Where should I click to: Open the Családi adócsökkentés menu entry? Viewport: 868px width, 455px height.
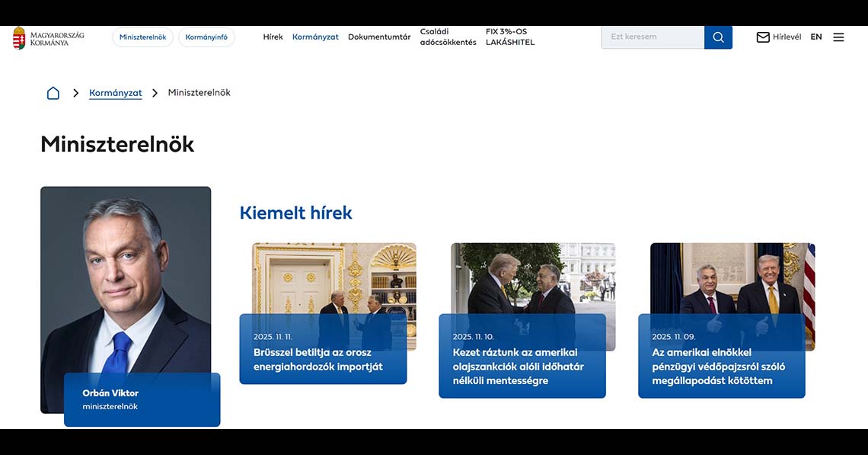[447, 37]
